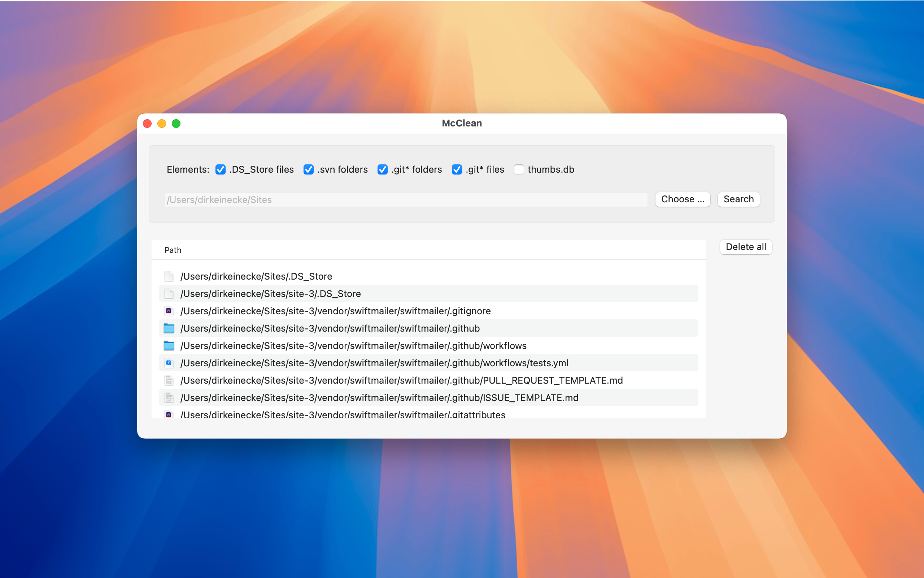Screen dimensions: 924x578
Task: Select row ending in site-3/.DS_Store
Action: coord(428,294)
